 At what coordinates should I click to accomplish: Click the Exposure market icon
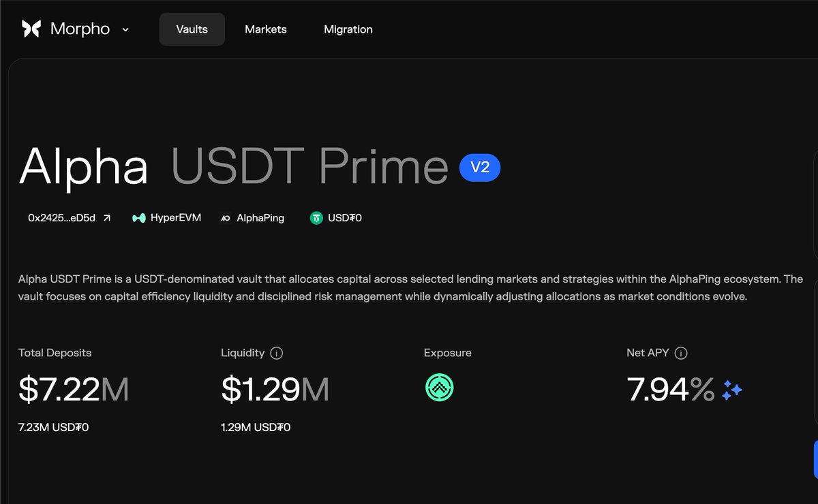tap(439, 388)
